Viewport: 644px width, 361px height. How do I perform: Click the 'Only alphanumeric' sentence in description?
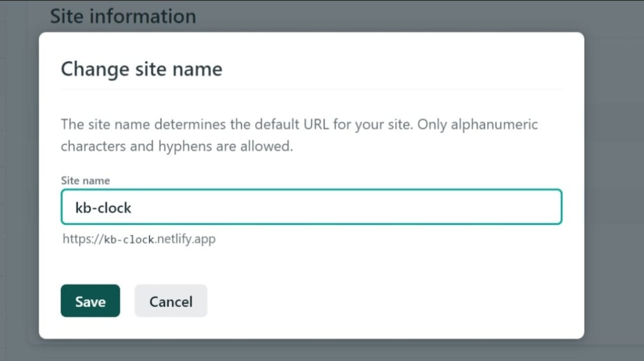477,125
